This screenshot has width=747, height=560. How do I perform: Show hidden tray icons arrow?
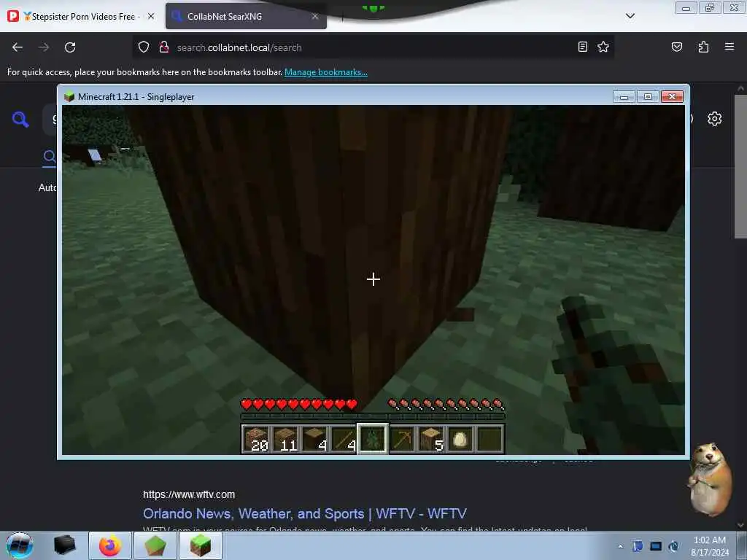coord(620,547)
